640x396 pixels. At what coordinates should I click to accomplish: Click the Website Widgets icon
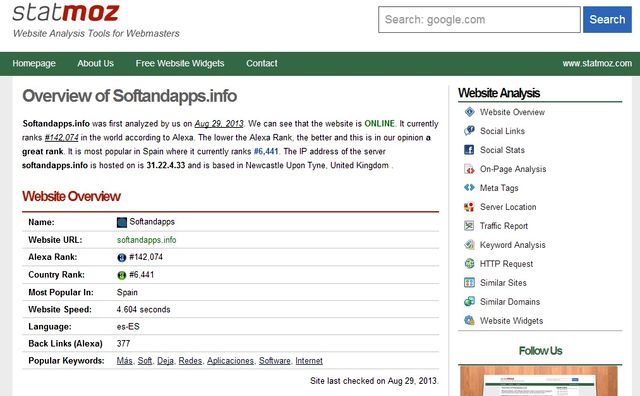(x=469, y=320)
